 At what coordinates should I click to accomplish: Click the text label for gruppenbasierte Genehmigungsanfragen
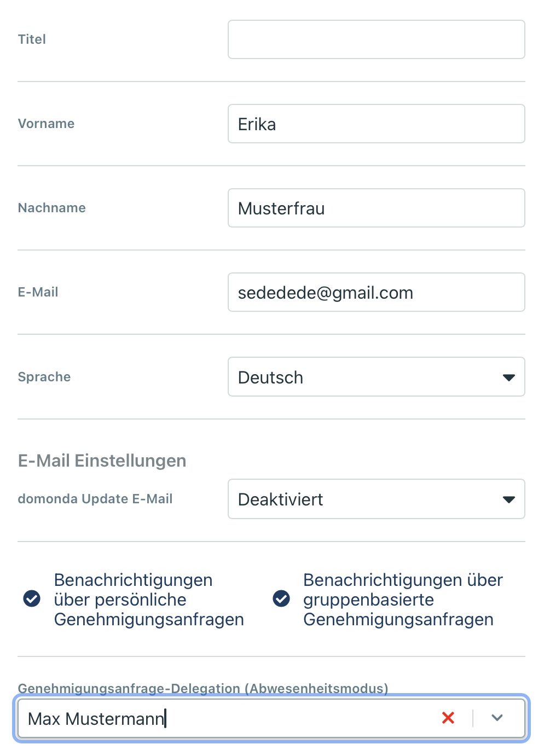pos(403,600)
